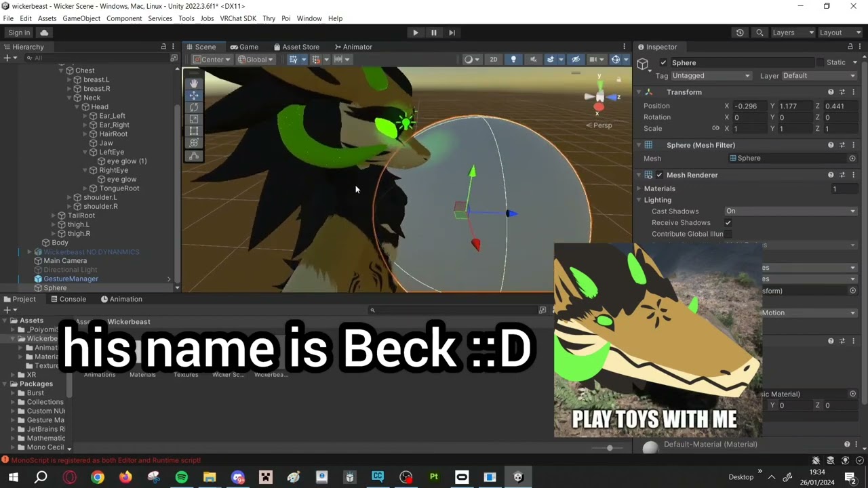Open Transform component presets icon
Image resolution: width=868 pixels, height=488 pixels.
click(842, 92)
